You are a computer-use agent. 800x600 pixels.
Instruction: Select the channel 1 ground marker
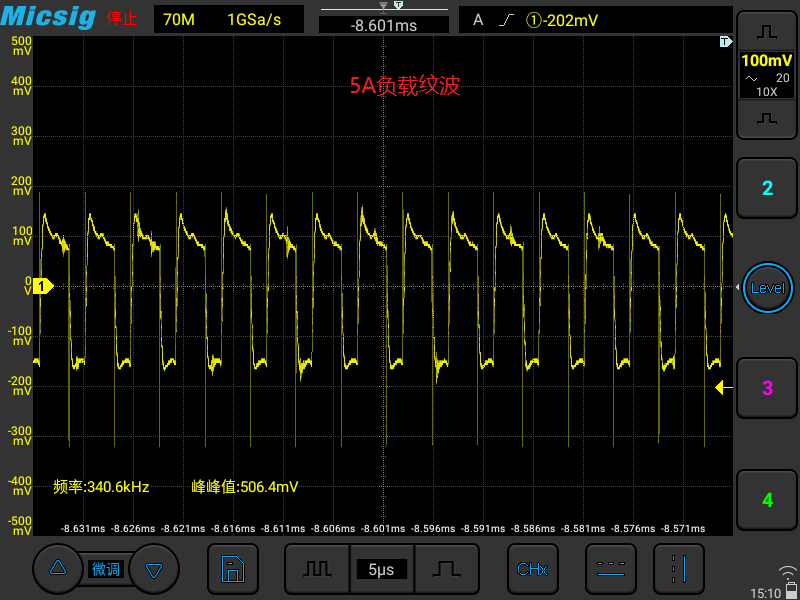[43, 286]
